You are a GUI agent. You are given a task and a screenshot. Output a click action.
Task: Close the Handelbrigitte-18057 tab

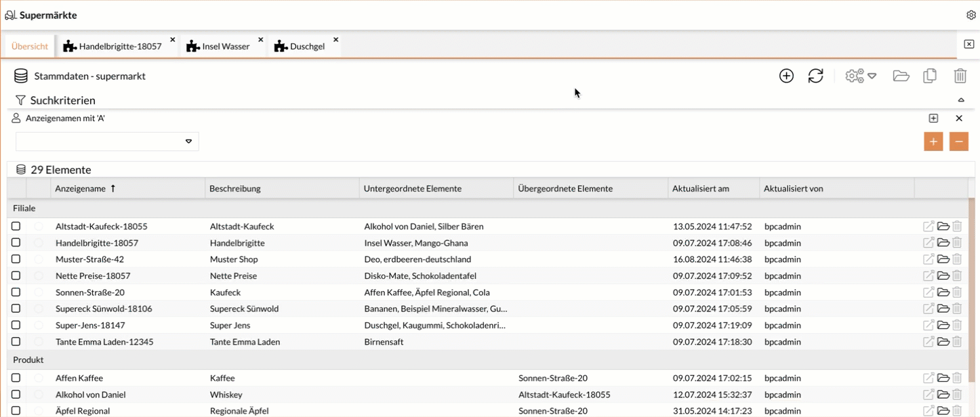point(172,40)
